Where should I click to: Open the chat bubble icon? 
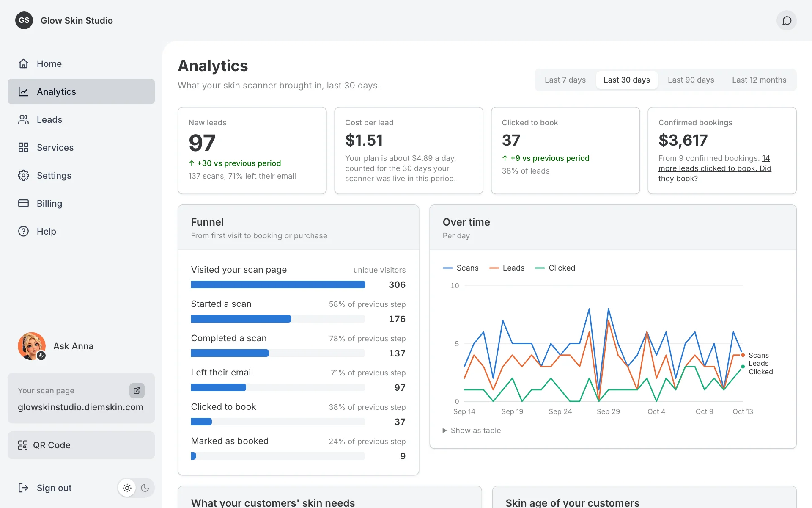point(787,20)
